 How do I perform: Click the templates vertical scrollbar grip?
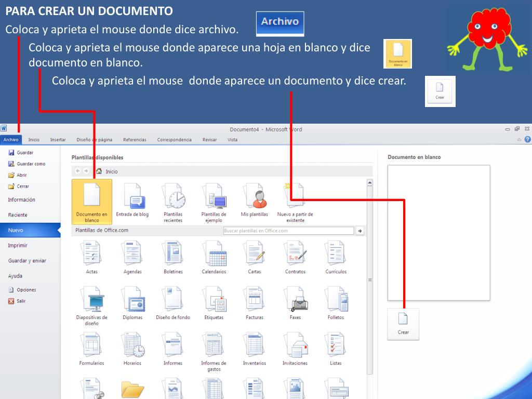tap(370, 280)
